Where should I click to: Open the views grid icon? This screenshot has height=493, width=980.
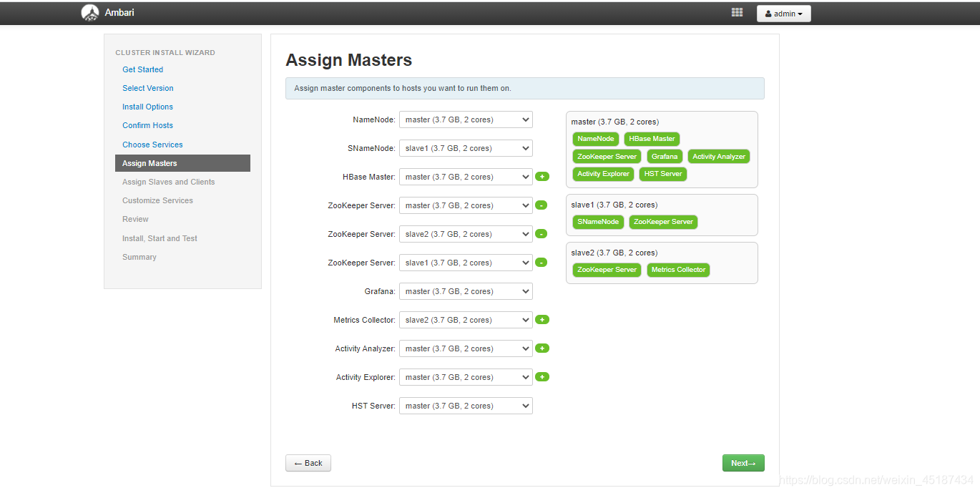[x=737, y=13]
